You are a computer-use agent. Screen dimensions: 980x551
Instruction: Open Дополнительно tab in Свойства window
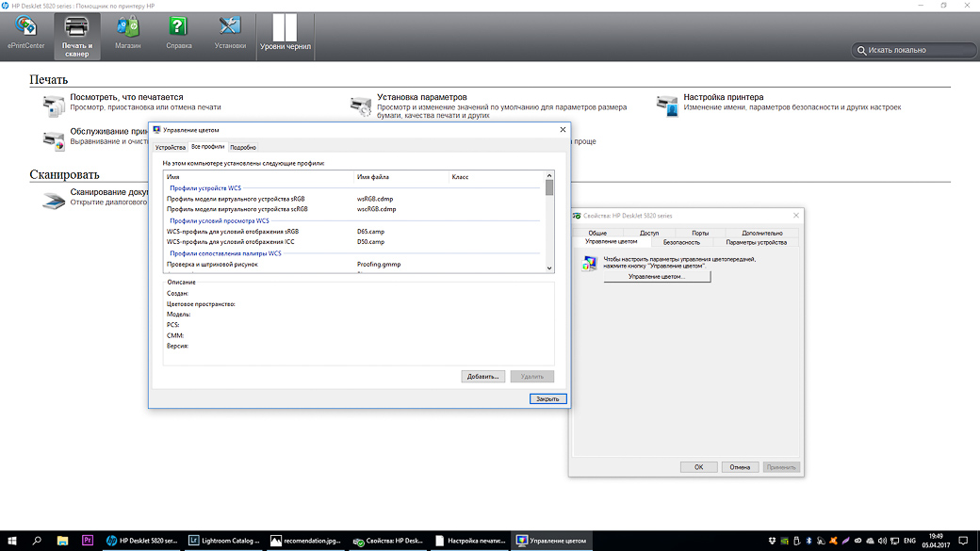[762, 233]
